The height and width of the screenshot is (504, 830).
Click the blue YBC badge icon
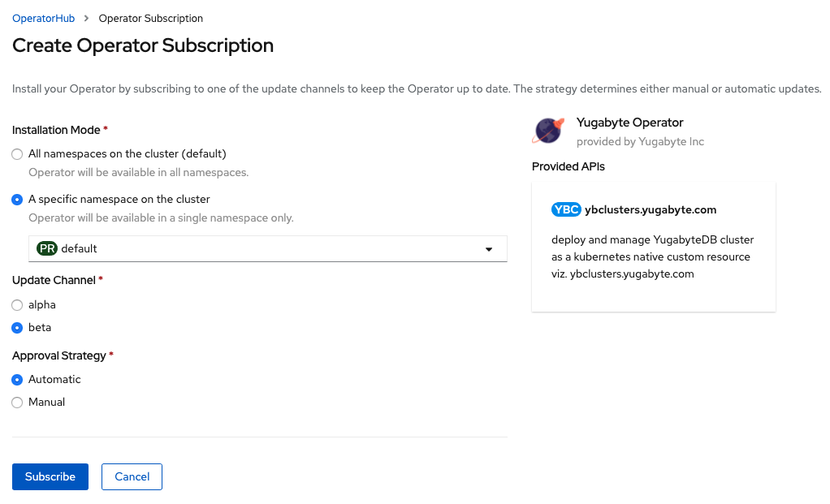(566, 209)
